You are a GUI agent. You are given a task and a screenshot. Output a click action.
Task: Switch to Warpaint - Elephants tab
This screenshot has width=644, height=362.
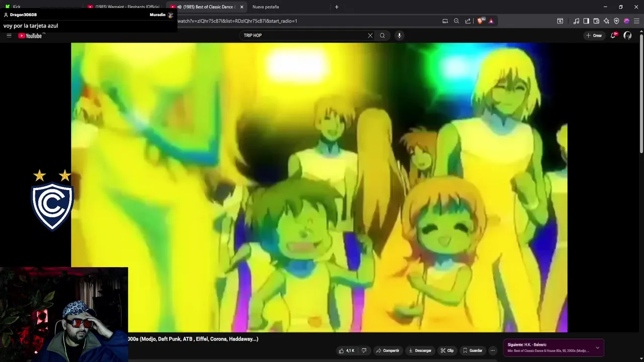click(124, 7)
